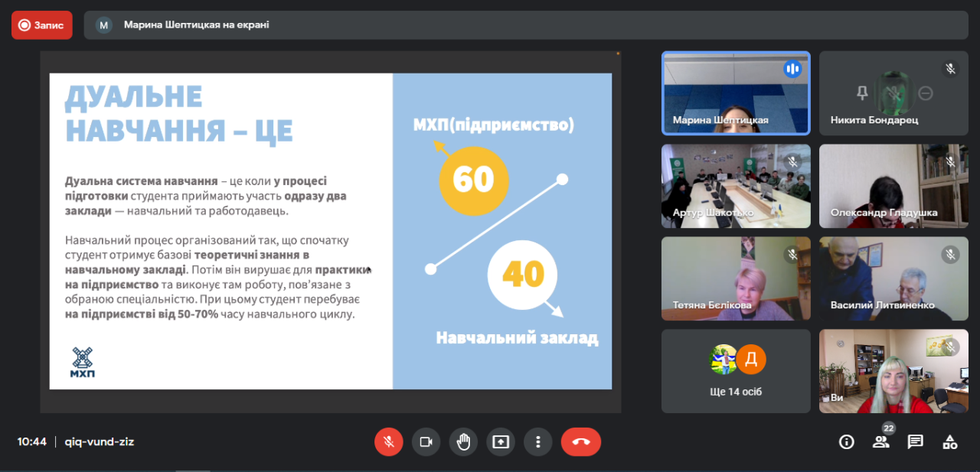Screen dimensions: 980x472
Task: Click the shared presentation slide
Action: tap(331, 231)
